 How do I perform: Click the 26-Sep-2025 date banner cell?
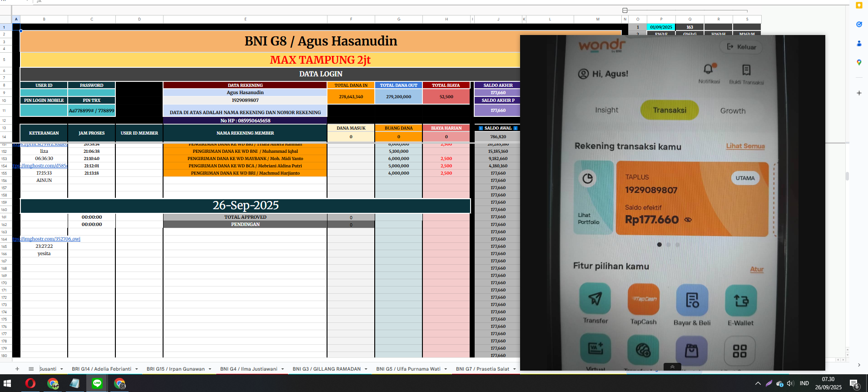pos(245,206)
